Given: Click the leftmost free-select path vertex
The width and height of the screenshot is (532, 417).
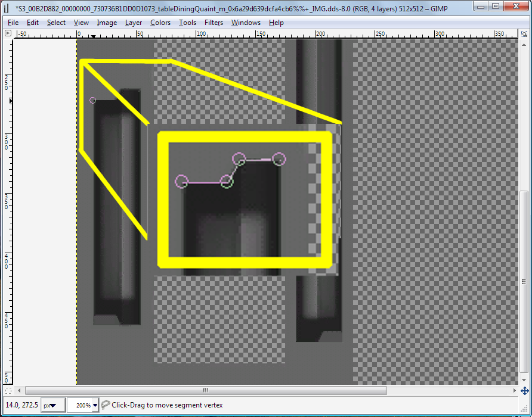Looking at the screenshot, I should [182, 181].
